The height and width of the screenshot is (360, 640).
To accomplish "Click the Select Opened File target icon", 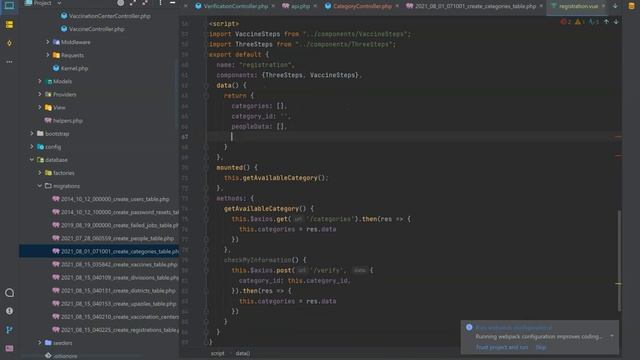I will pyautogui.click(x=120, y=3).
